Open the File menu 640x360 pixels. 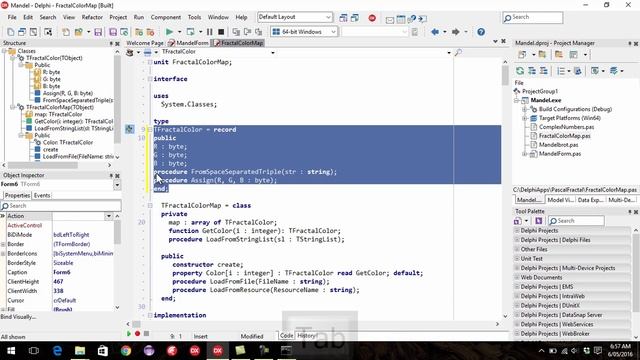click(x=12, y=17)
